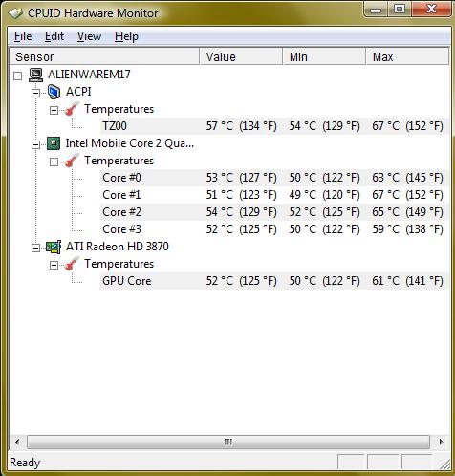Click the Max column header

point(407,56)
